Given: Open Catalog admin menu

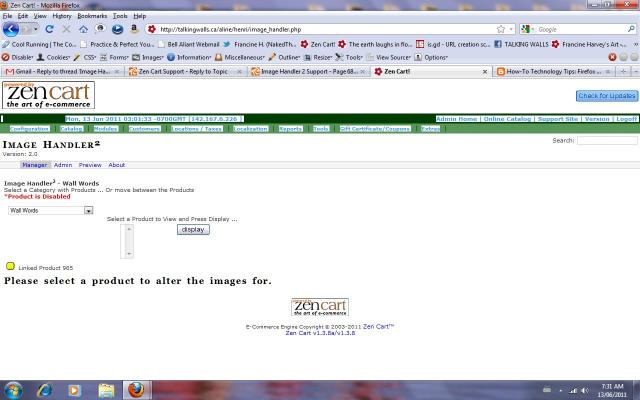Looking at the screenshot, I should [71, 129].
